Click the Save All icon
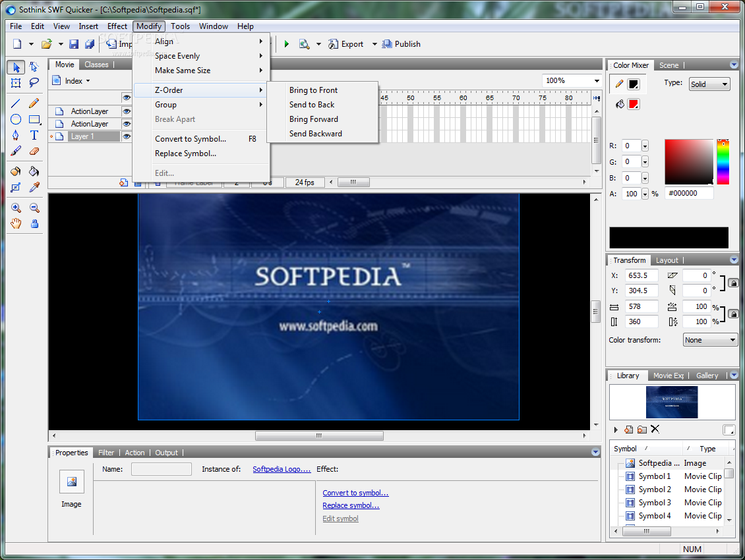The height and width of the screenshot is (560, 745). tap(89, 44)
